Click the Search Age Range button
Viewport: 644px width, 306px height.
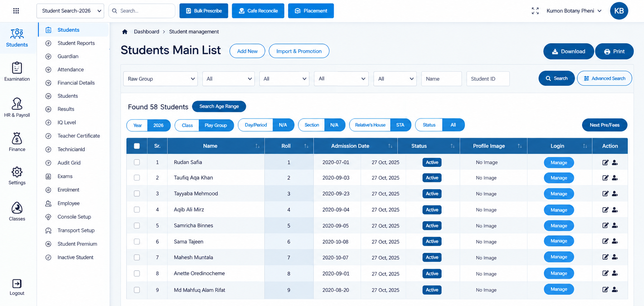coord(219,106)
